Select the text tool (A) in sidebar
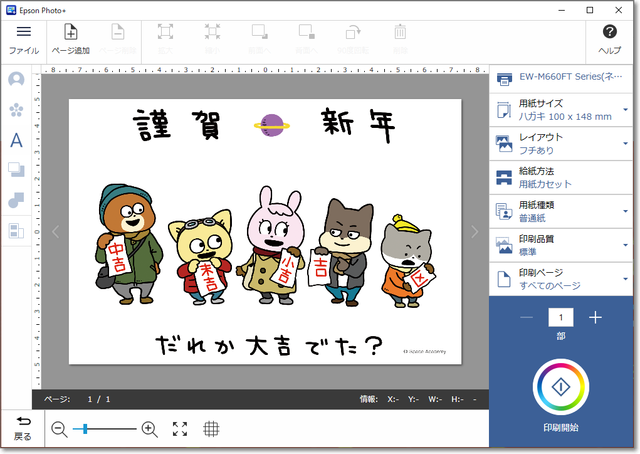The height and width of the screenshot is (454, 640). (x=16, y=140)
